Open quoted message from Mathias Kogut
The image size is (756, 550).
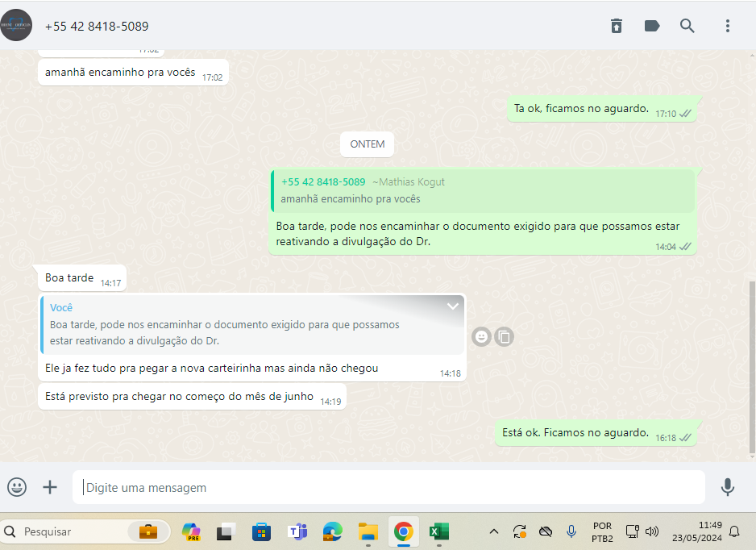(x=483, y=190)
